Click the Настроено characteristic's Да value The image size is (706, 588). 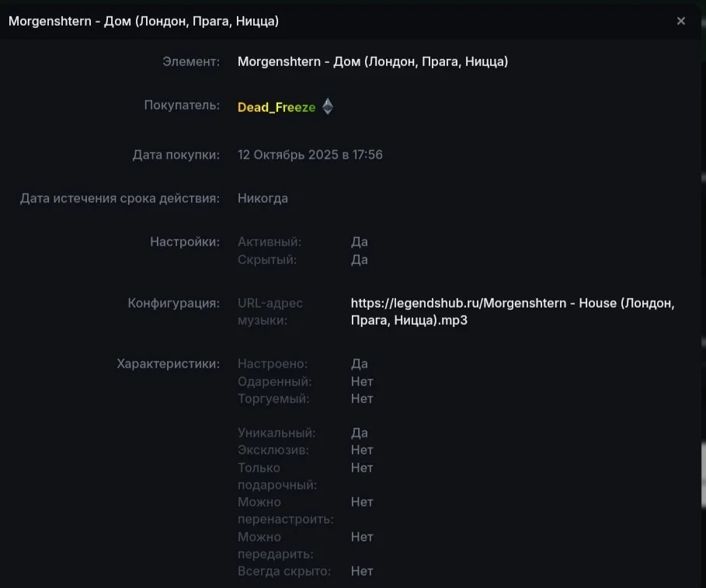(359, 364)
